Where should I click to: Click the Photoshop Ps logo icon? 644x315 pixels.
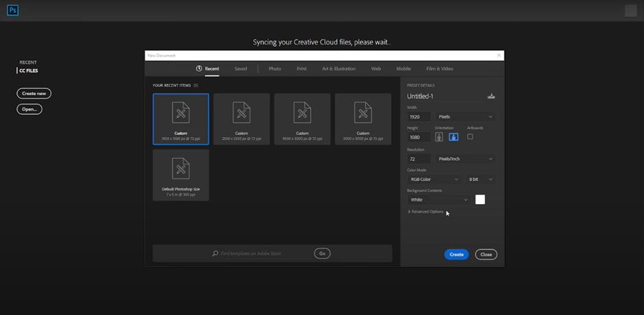(x=12, y=10)
